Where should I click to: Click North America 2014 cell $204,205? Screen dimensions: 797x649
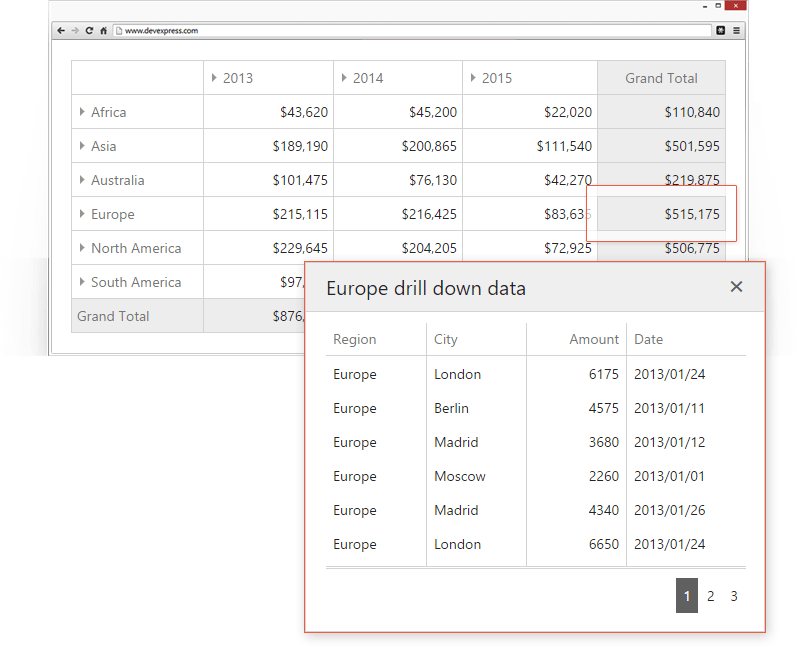pyautogui.click(x=398, y=248)
